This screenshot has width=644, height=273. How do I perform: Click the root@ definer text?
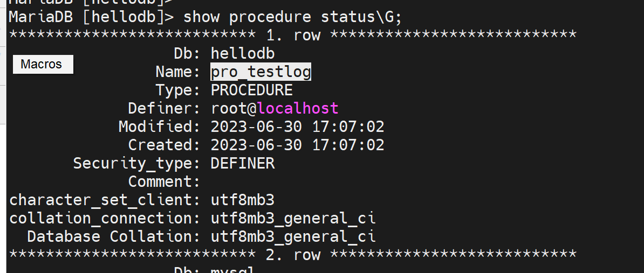click(x=234, y=108)
